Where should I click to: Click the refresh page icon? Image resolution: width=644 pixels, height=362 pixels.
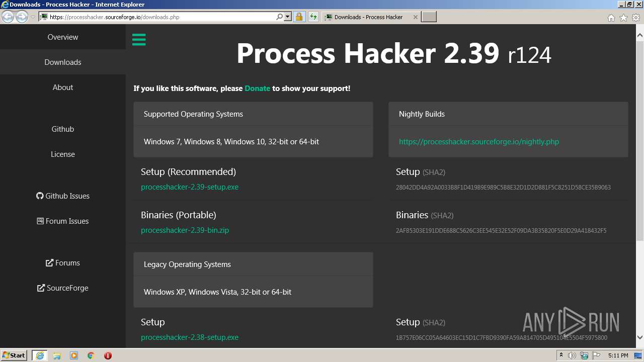click(313, 17)
